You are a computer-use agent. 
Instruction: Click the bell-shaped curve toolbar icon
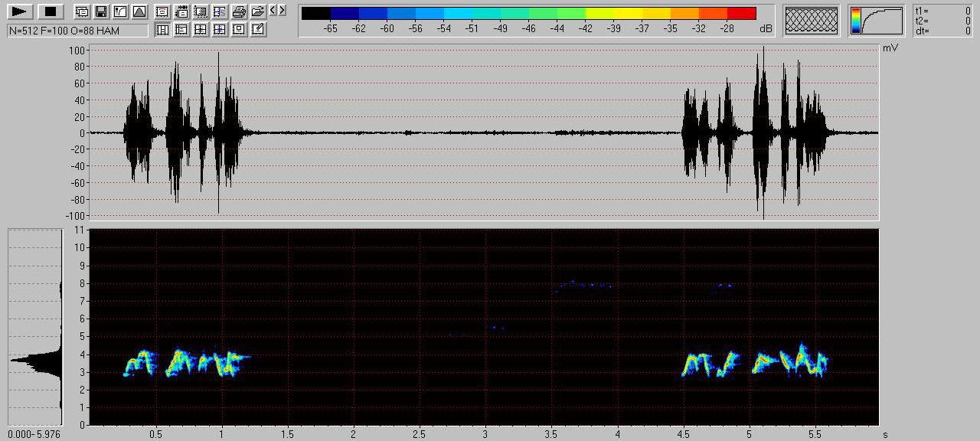139,11
